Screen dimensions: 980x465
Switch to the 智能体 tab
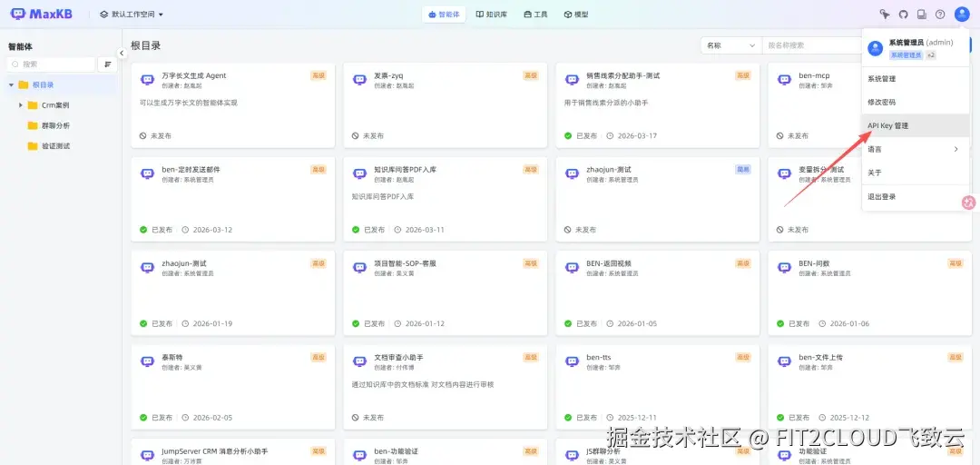(x=444, y=15)
